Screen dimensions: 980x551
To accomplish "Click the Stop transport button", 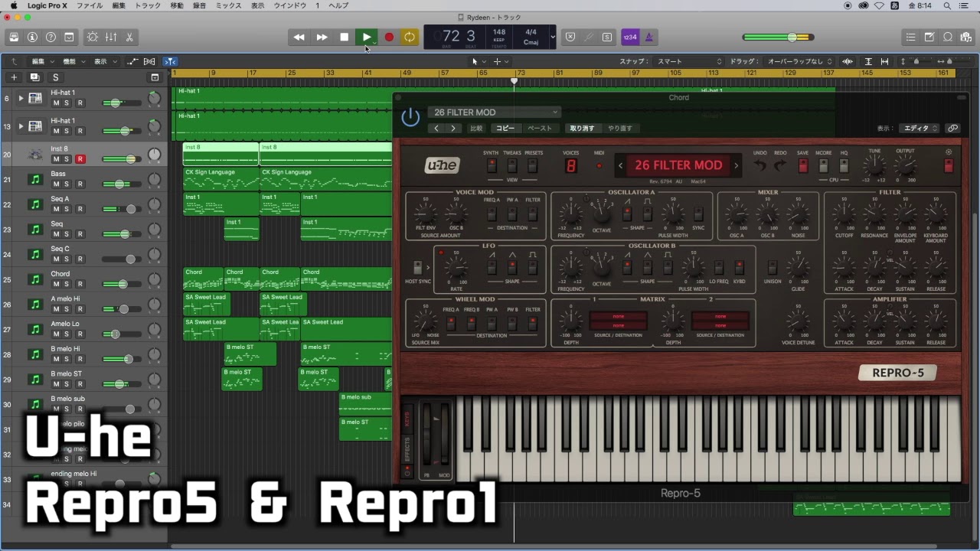I will click(x=345, y=37).
